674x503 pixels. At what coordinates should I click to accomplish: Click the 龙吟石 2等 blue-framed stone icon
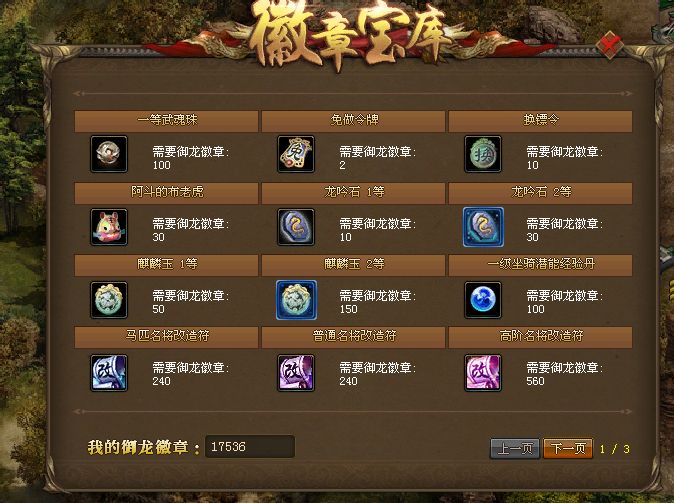(483, 227)
